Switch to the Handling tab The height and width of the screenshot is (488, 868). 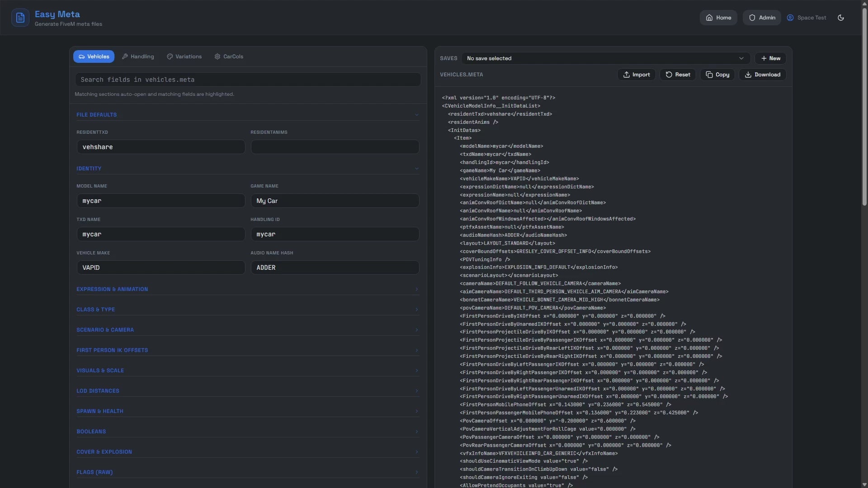pos(138,56)
